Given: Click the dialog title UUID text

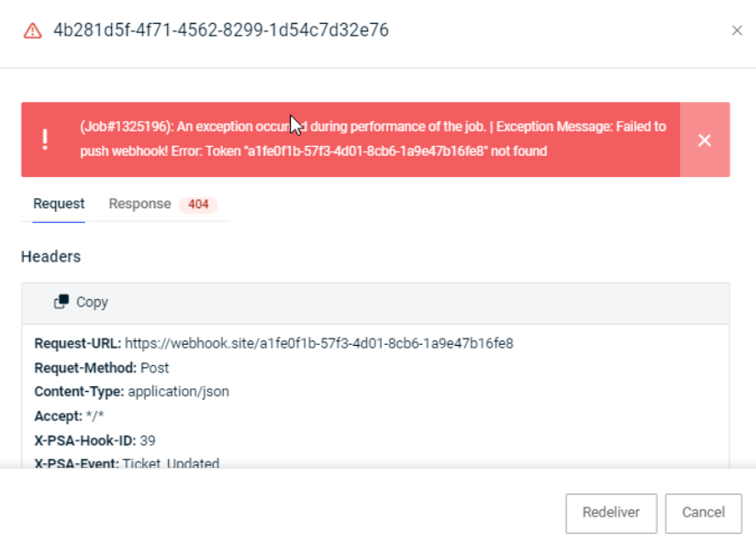Looking at the screenshot, I should (x=221, y=30).
